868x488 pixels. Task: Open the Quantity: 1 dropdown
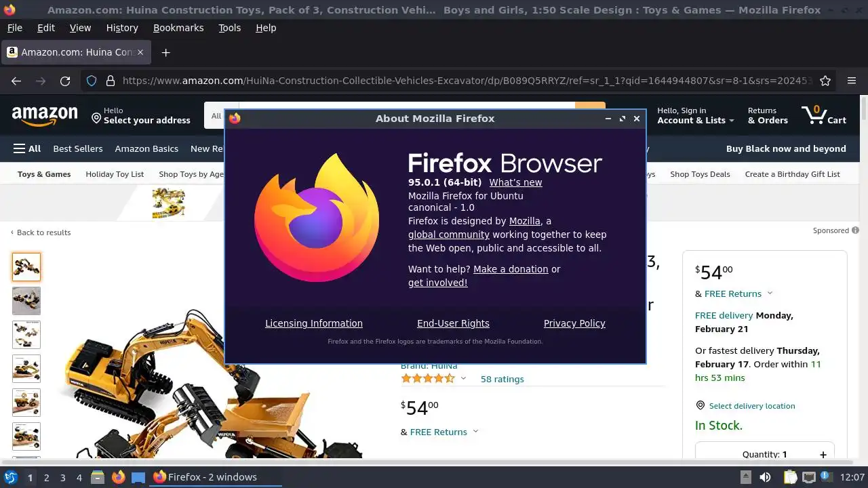click(764, 454)
